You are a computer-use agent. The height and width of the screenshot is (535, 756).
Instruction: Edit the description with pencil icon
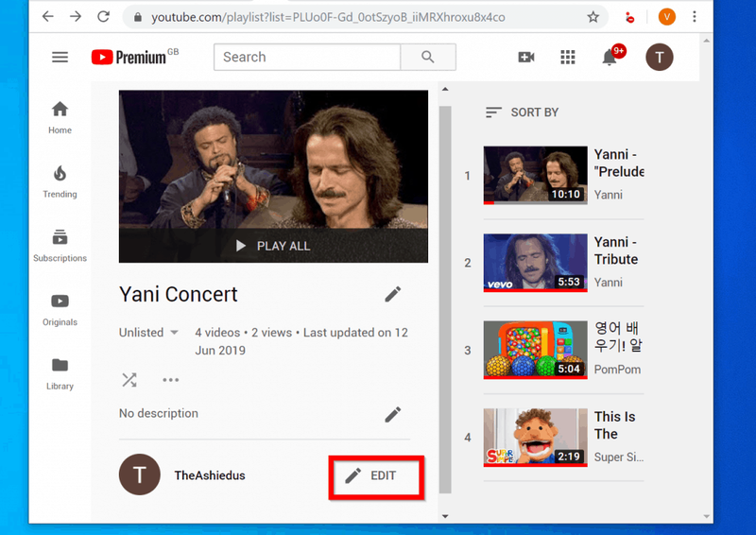pyautogui.click(x=392, y=414)
